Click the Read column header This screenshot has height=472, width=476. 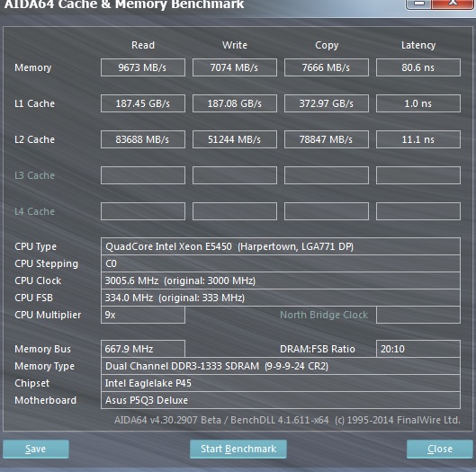[143, 45]
